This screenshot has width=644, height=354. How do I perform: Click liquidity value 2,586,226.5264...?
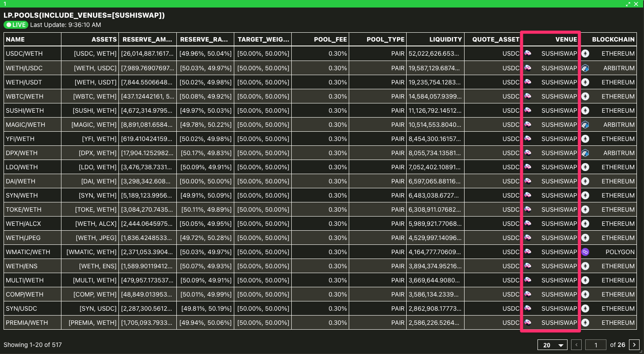pyautogui.click(x=435, y=323)
